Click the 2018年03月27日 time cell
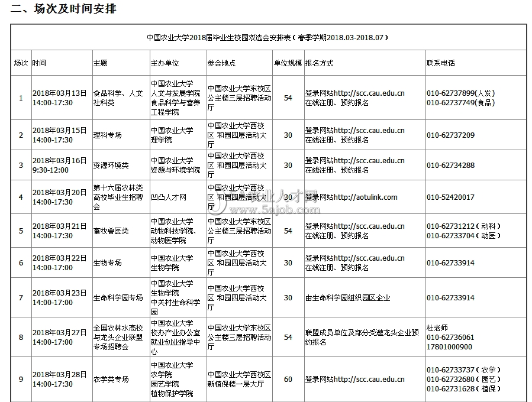532x402 pixels. tap(59, 333)
